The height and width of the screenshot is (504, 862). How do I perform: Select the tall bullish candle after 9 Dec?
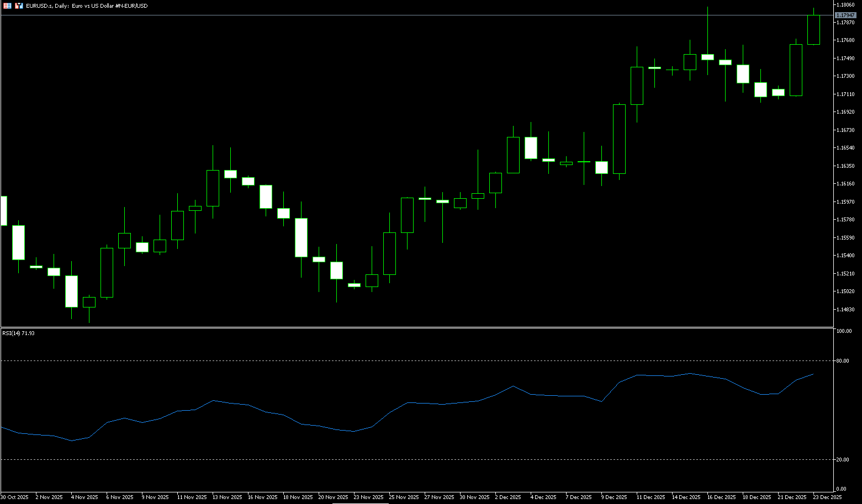click(x=619, y=139)
